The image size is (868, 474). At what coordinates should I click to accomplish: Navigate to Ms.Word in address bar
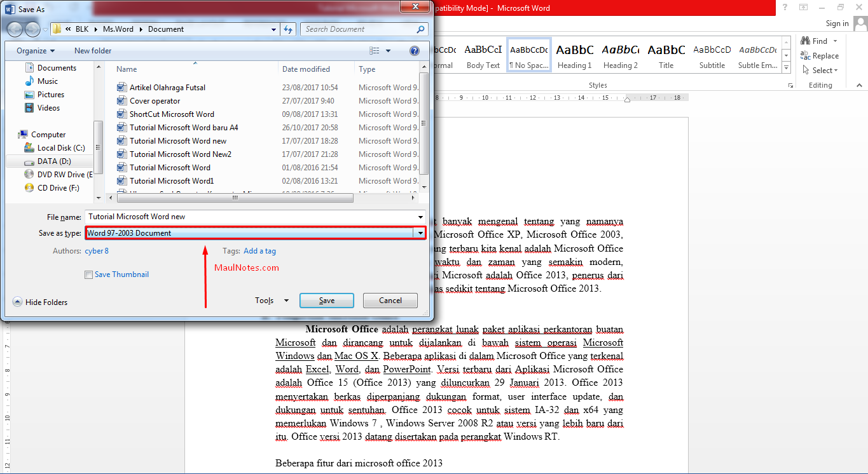[118, 29]
